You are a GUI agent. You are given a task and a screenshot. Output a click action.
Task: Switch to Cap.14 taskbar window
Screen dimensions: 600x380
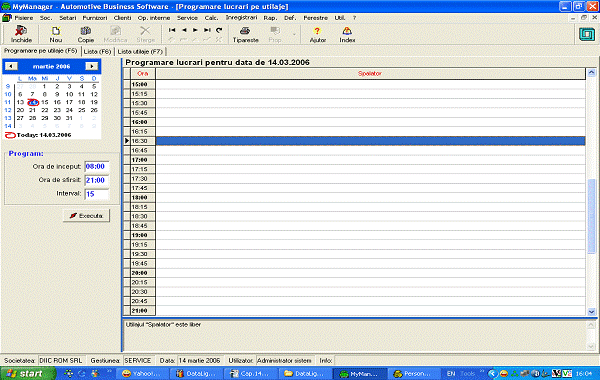tap(251, 374)
